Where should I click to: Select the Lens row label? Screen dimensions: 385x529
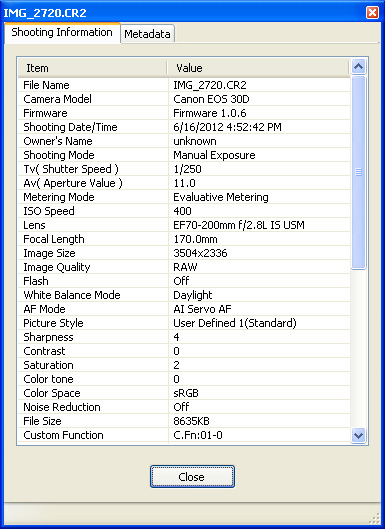point(34,225)
